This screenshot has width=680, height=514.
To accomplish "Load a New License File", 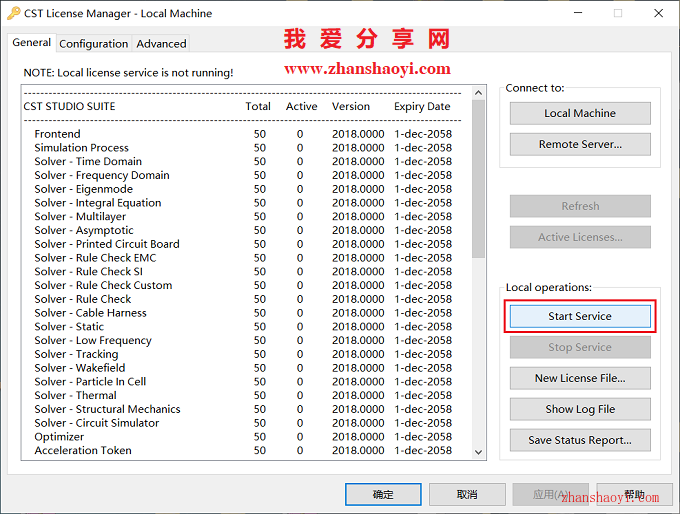I will pos(580,378).
